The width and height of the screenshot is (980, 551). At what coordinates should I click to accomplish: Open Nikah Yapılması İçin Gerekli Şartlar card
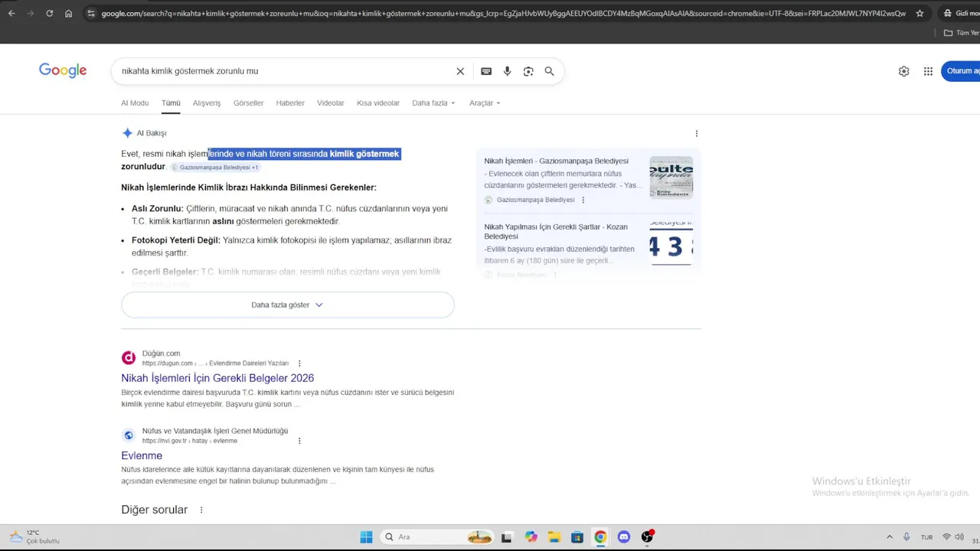[x=556, y=231]
